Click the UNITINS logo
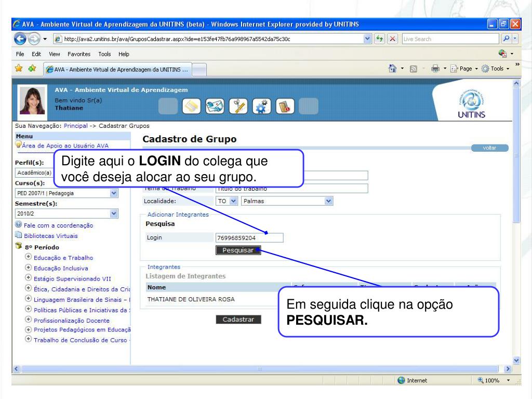 [x=472, y=104]
